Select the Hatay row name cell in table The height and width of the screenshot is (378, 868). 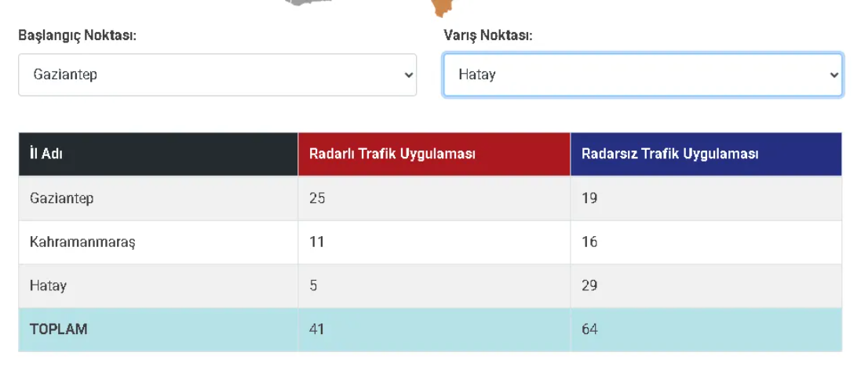click(159, 285)
